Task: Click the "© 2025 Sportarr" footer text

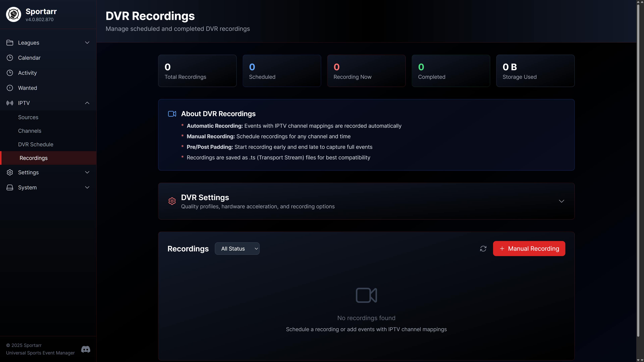Action: pyautogui.click(x=24, y=345)
